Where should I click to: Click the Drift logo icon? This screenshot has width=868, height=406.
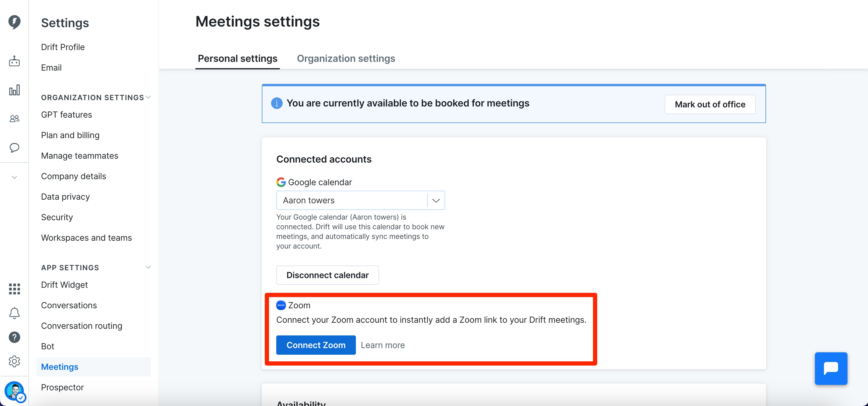click(14, 22)
